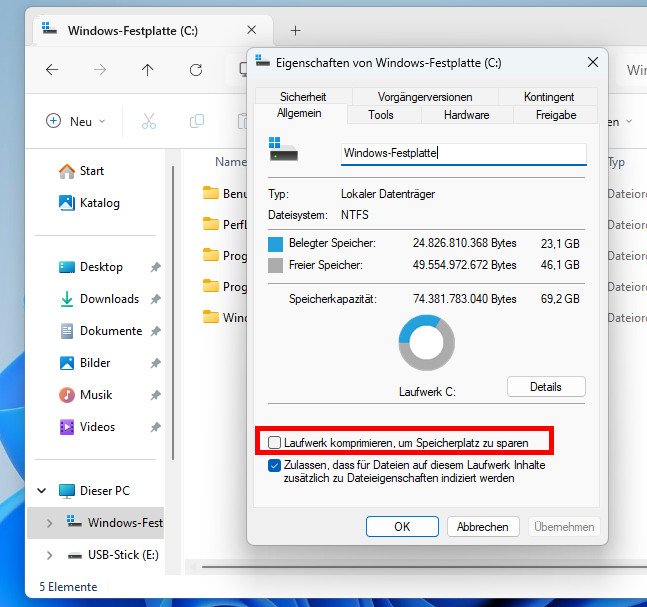Click the Refresh icon in Explorer
This screenshot has height=607, width=647.
pyautogui.click(x=196, y=70)
